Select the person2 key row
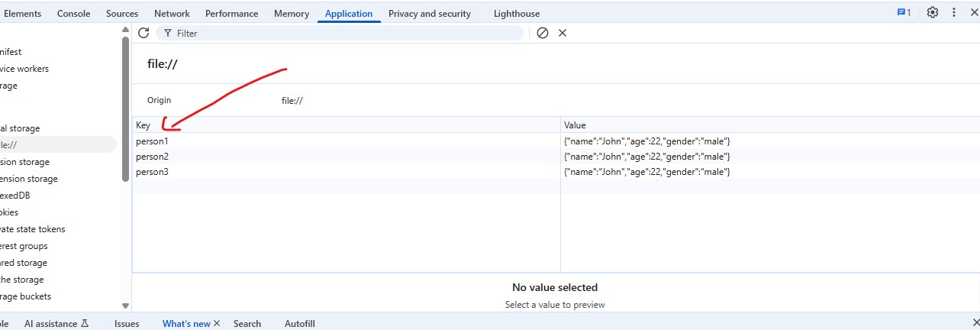980x330 pixels. click(x=152, y=157)
